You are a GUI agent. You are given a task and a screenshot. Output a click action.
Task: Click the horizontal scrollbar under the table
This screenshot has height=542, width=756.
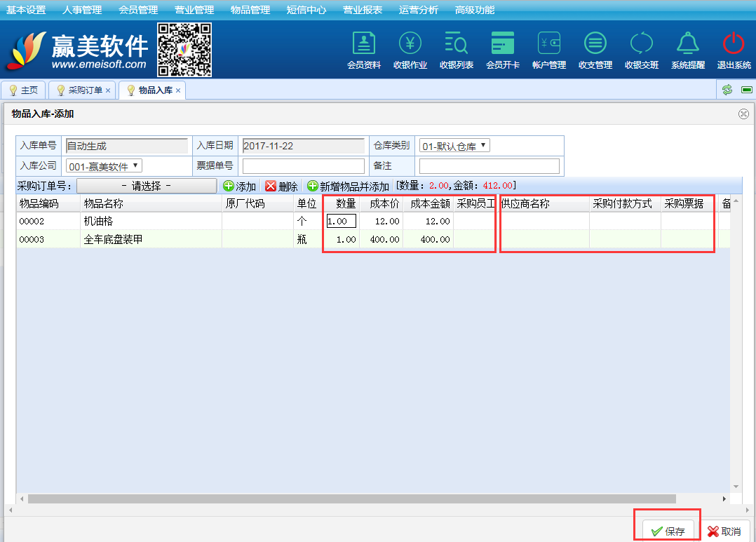(351, 499)
